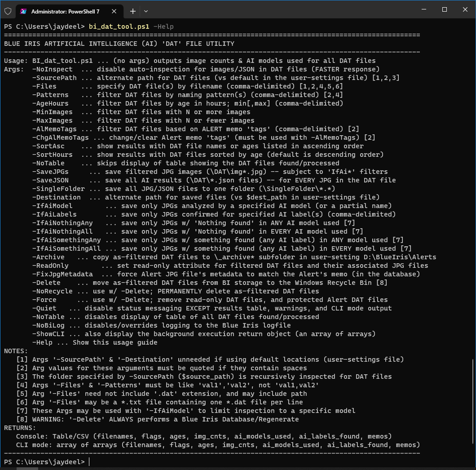Close the PowerShell 7 tab

click(x=114, y=11)
